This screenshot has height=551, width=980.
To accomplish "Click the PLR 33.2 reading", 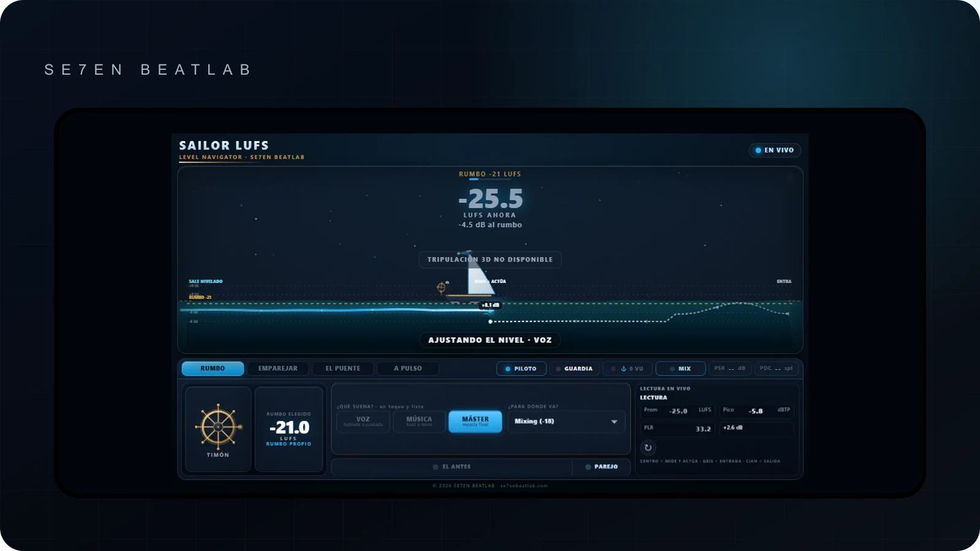I will (x=678, y=429).
